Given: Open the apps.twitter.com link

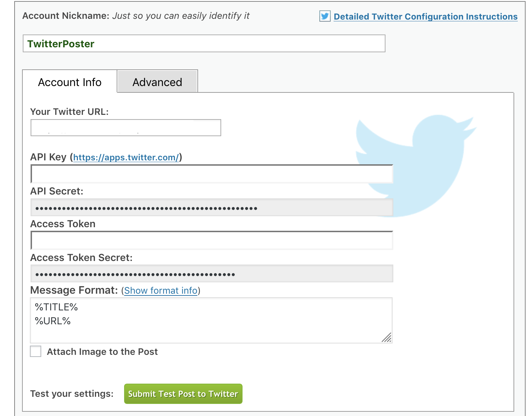Looking at the screenshot, I should (x=126, y=158).
